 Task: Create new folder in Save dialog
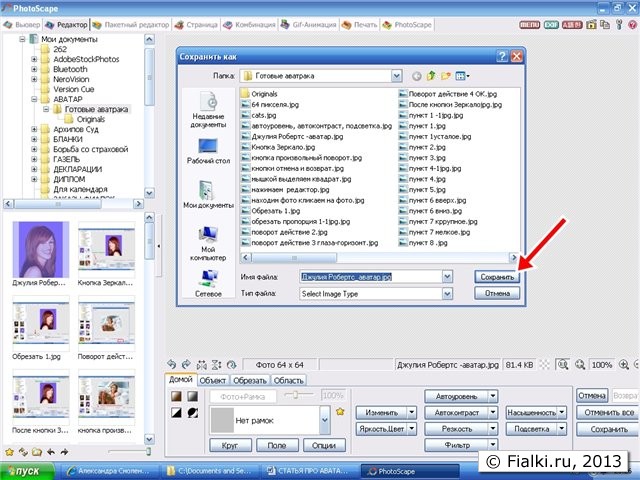click(446, 76)
